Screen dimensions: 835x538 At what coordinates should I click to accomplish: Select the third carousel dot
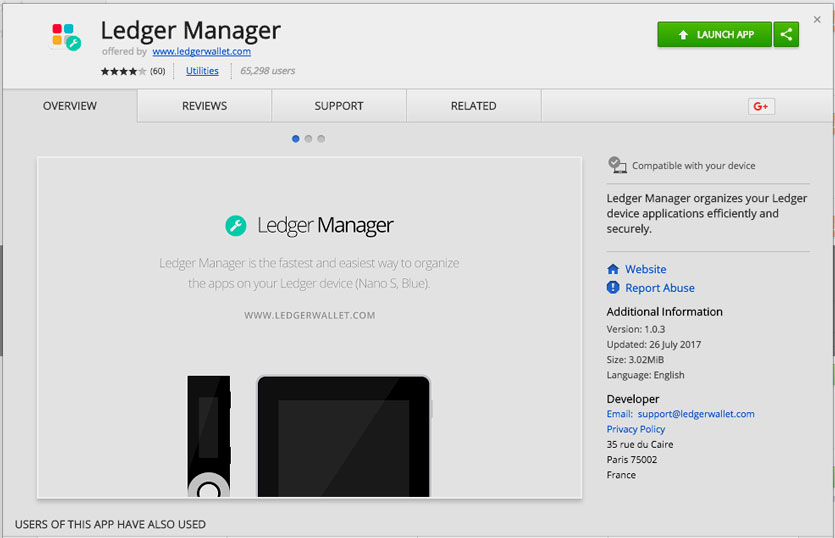[x=321, y=139]
